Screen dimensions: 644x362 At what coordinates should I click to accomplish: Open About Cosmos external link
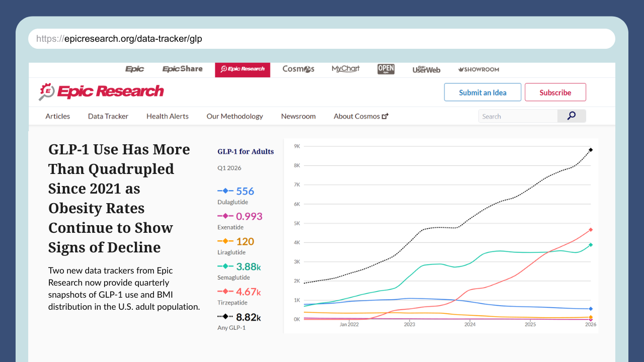[x=361, y=116]
